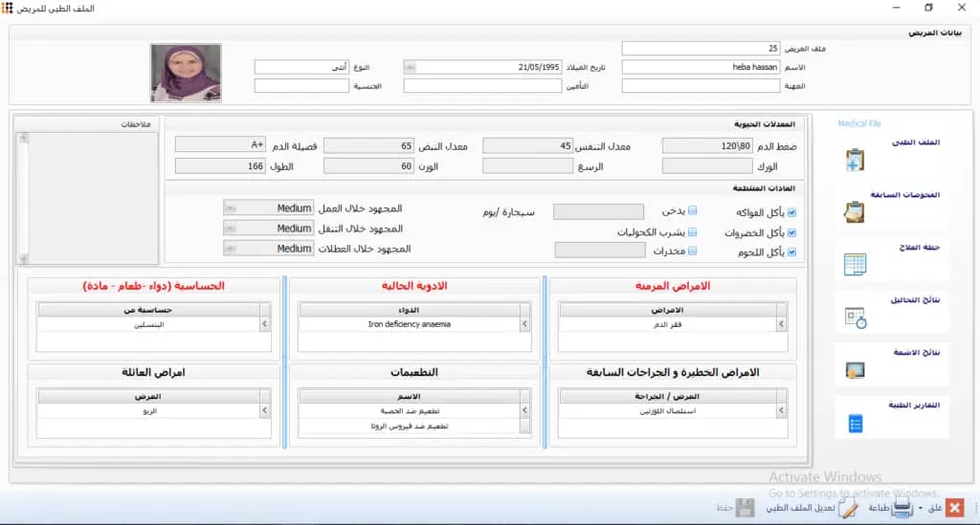
Task: Expand the تاريخ الميلاد date picker
Action: pyautogui.click(x=410, y=67)
